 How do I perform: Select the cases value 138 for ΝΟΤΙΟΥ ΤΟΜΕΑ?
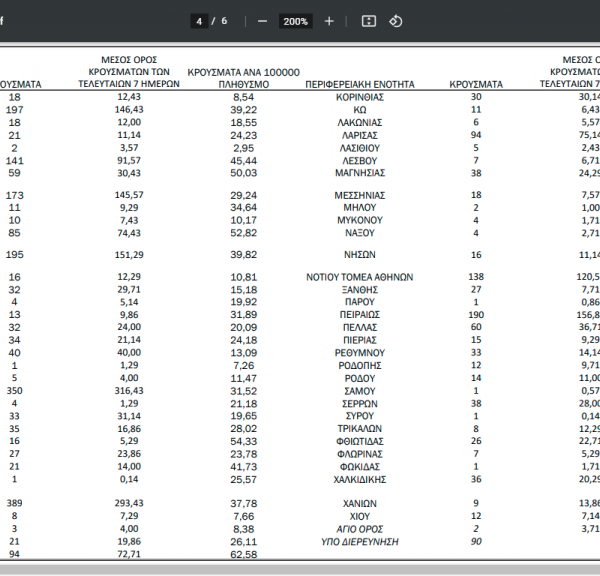(x=476, y=277)
